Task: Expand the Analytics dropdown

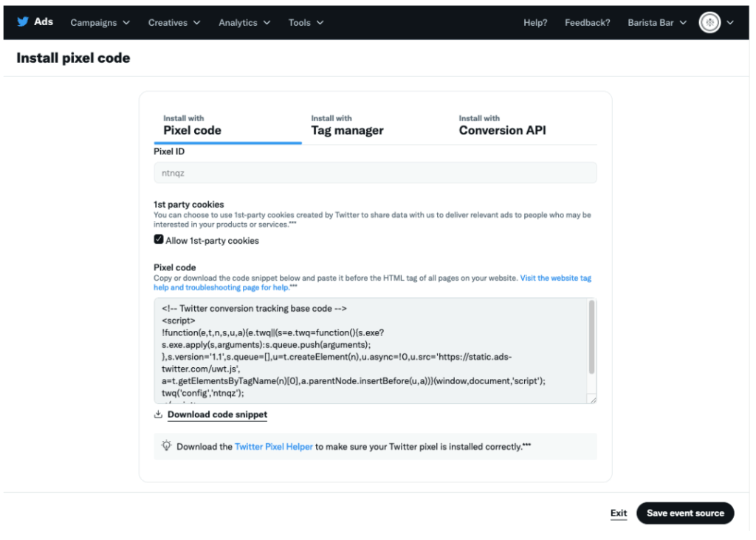Action: click(x=244, y=23)
